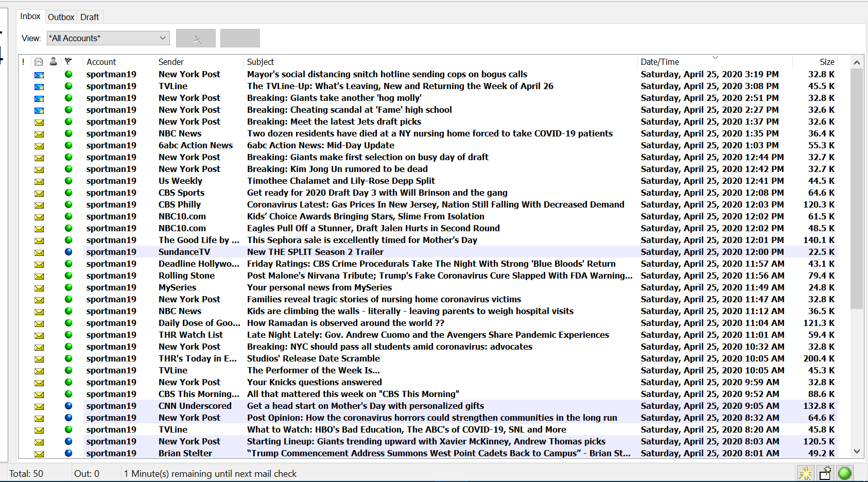Image resolution: width=868 pixels, height=482 pixels.
Task: Click blue dot of 'Starting Lineup: Giants' mail
Action: [x=68, y=441]
